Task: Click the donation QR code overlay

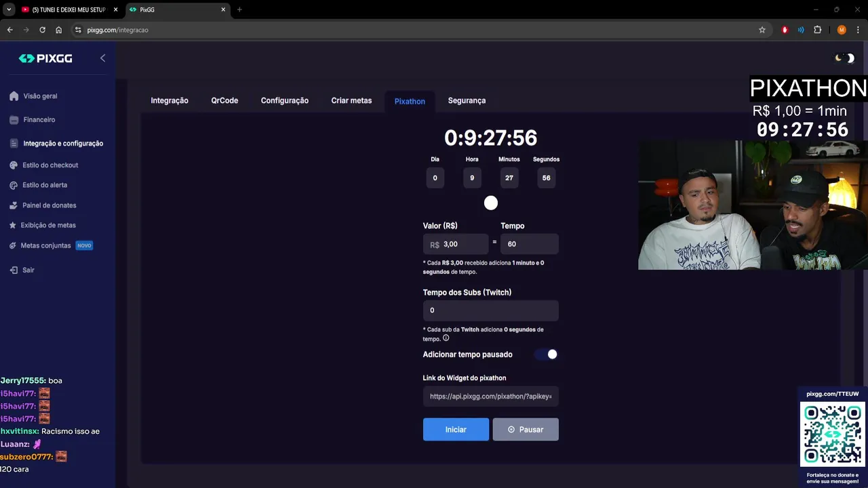Action: coord(833,435)
